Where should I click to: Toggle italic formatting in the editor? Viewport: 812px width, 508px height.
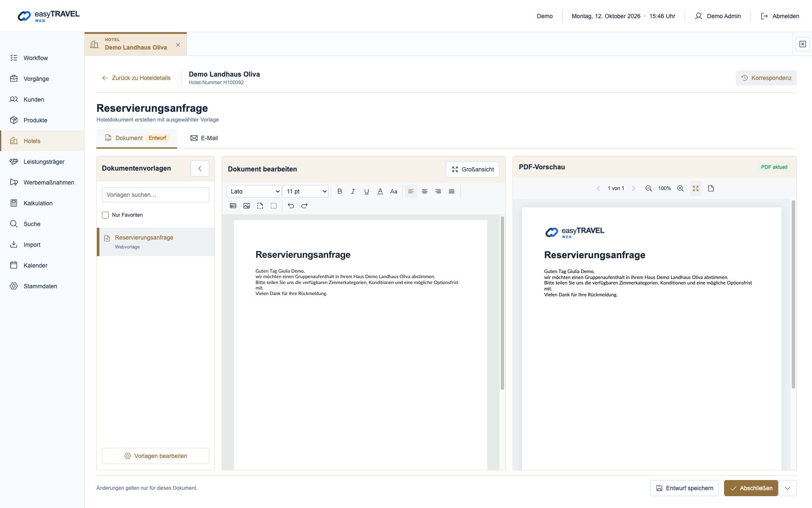[x=353, y=191]
